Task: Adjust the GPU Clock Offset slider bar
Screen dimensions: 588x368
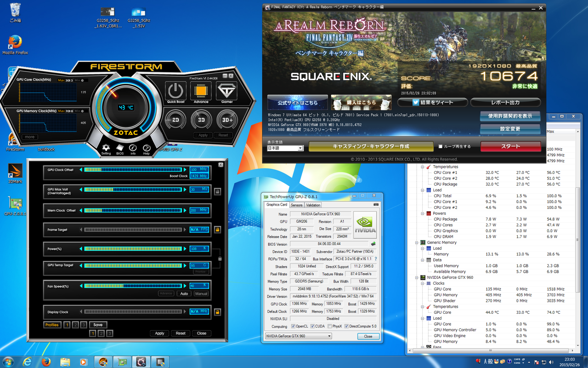Action: (x=134, y=170)
